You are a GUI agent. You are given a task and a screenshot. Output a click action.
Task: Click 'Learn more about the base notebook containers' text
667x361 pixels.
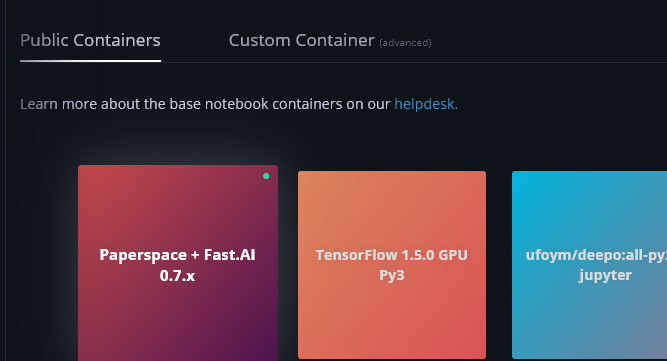(x=181, y=104)
